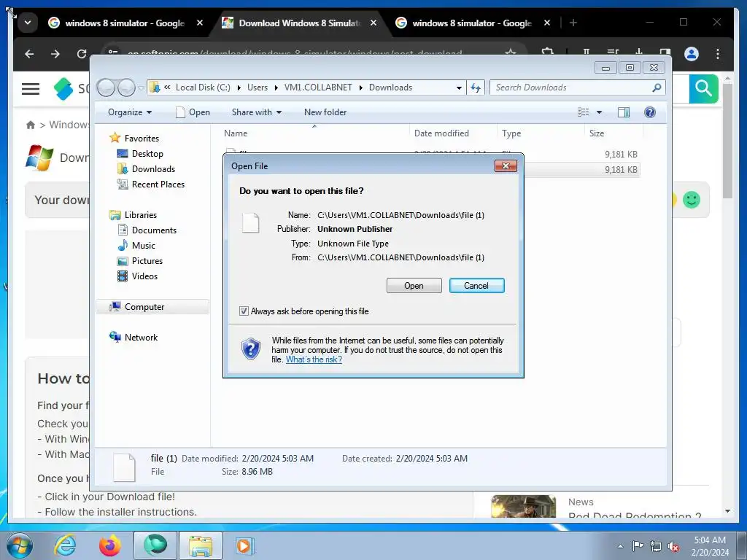Switch to Download Windows 8 Simulator tab

point(299,23)
